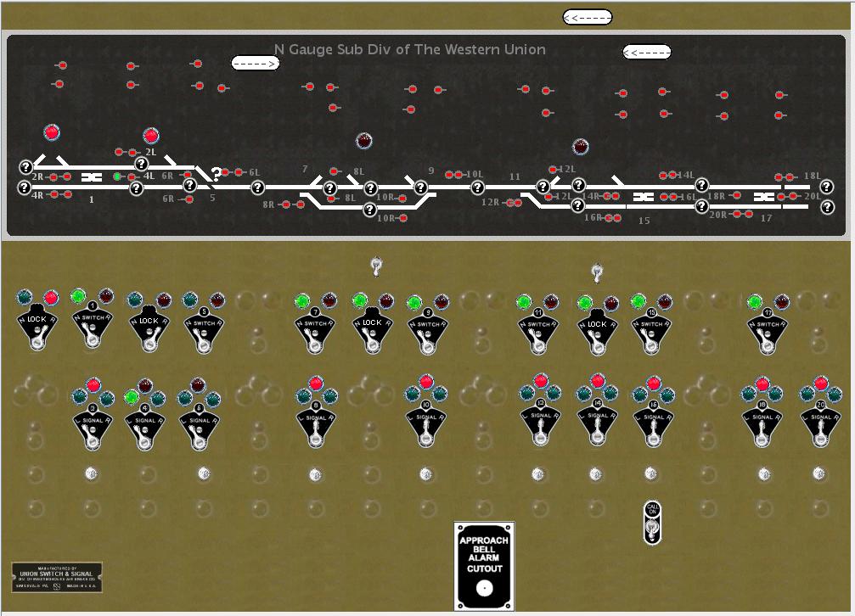Click the bright red lamp at far left of diagram
Viewport: 855px width, 616px height.
51,132
